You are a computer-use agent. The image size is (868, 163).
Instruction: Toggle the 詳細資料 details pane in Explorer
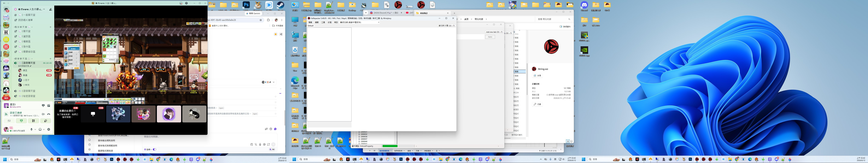(565, 26)
